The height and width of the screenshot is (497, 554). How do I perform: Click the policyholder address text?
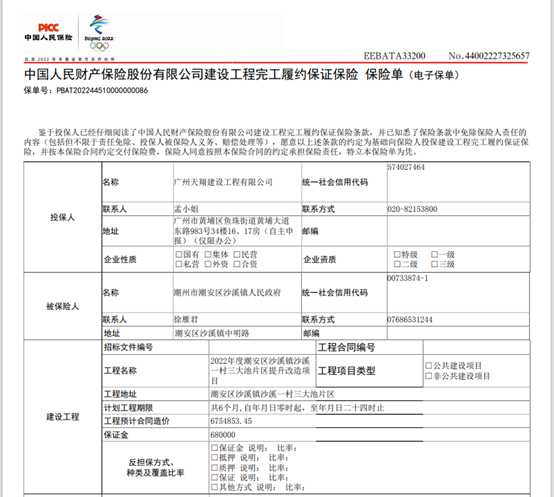tap(234, 231)
